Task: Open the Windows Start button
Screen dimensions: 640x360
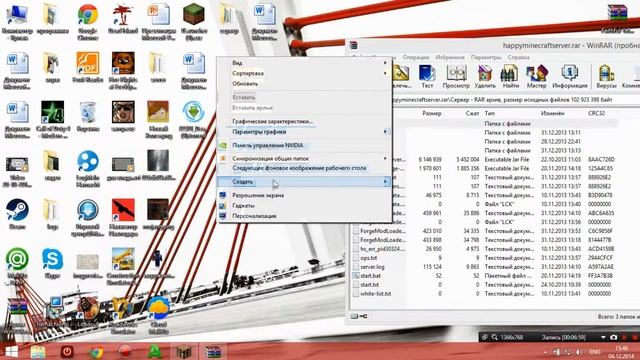Action: pyautogui.click(x=11, y=352)
